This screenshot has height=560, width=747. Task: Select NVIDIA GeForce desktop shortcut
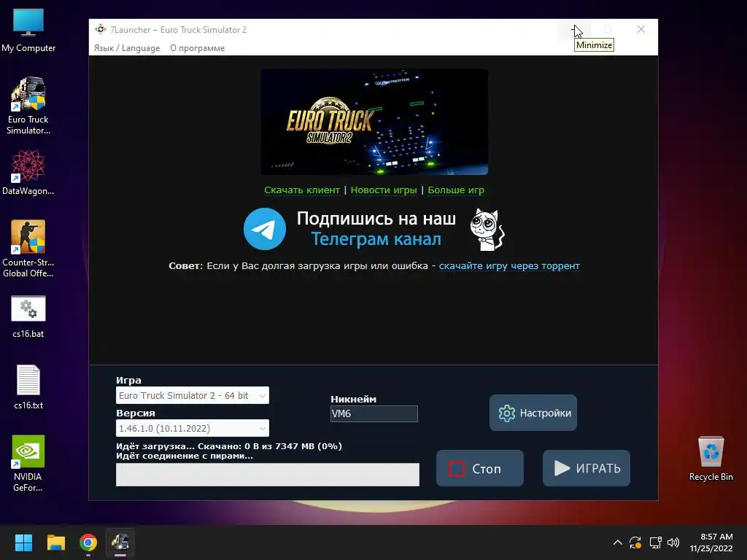click(x=28, y=463)
